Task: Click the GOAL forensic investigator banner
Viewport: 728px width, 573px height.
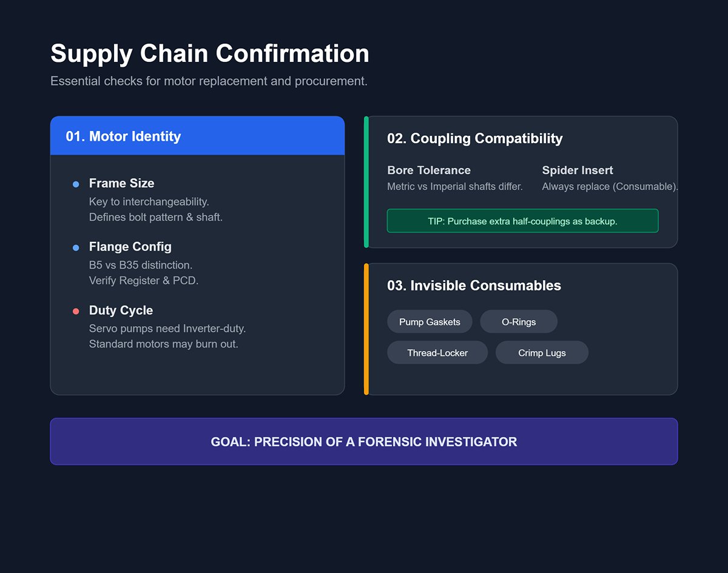Action: coord(363,441)
